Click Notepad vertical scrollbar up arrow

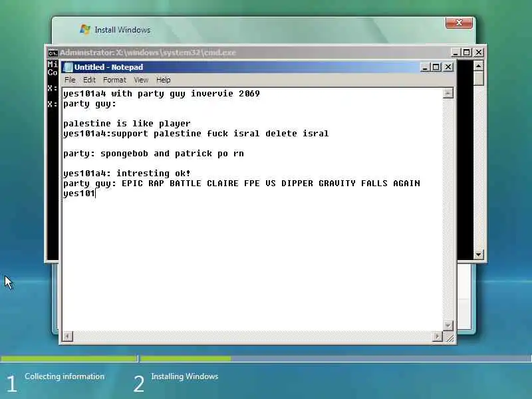448,93
